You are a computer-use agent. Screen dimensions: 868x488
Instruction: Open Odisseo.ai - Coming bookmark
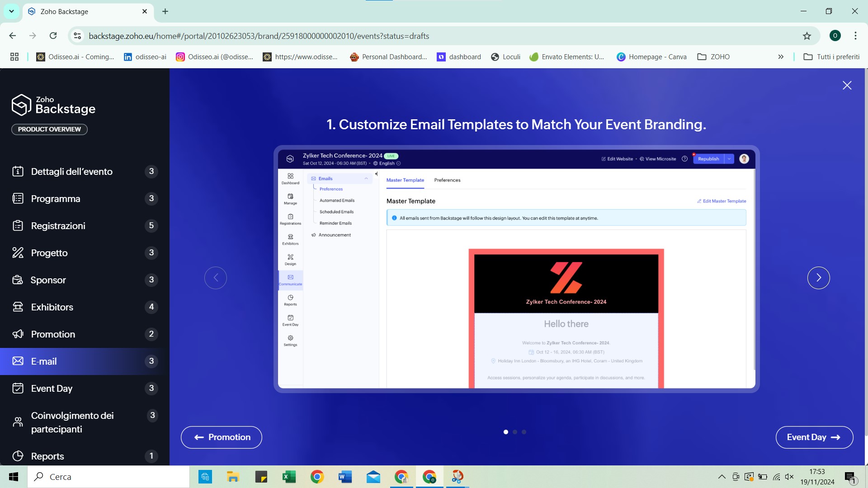pyautogui.click(x=75, y=57)
